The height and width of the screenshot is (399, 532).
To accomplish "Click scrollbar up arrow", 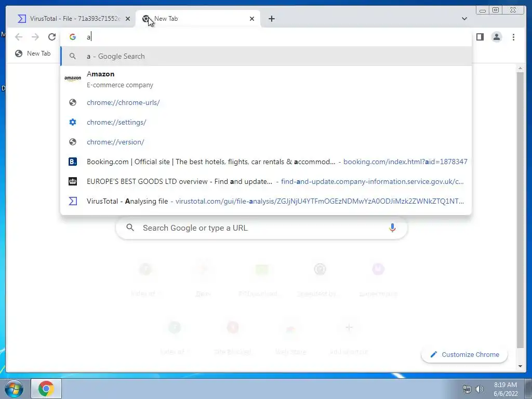I will (x=520, y=69).
